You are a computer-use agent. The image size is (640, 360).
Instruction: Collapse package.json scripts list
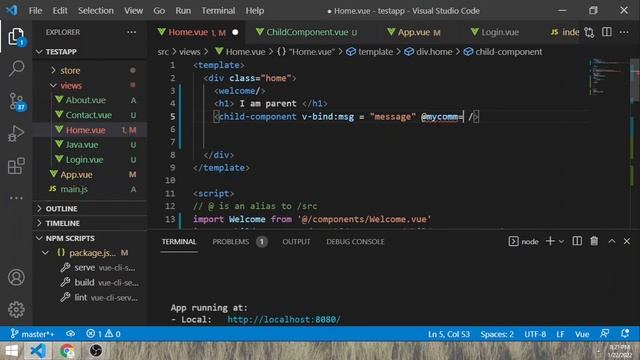pos(89,253)
